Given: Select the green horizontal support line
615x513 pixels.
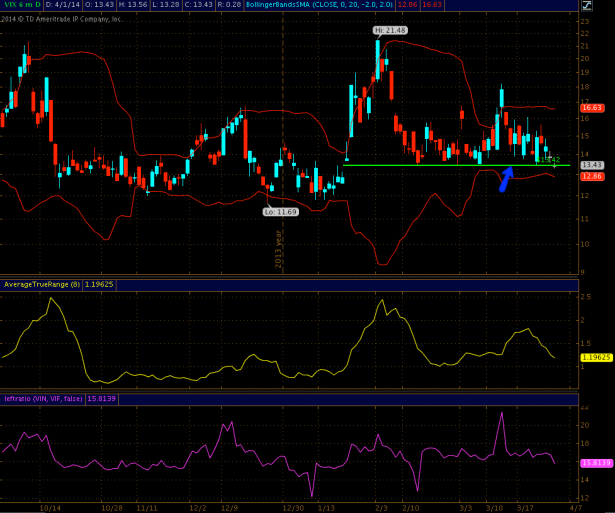Looking at the screenshot, I should coord(440,165).
